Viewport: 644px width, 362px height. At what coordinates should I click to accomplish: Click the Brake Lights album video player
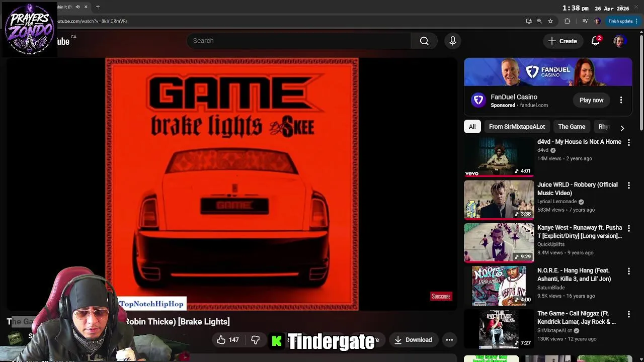[232, 184]
